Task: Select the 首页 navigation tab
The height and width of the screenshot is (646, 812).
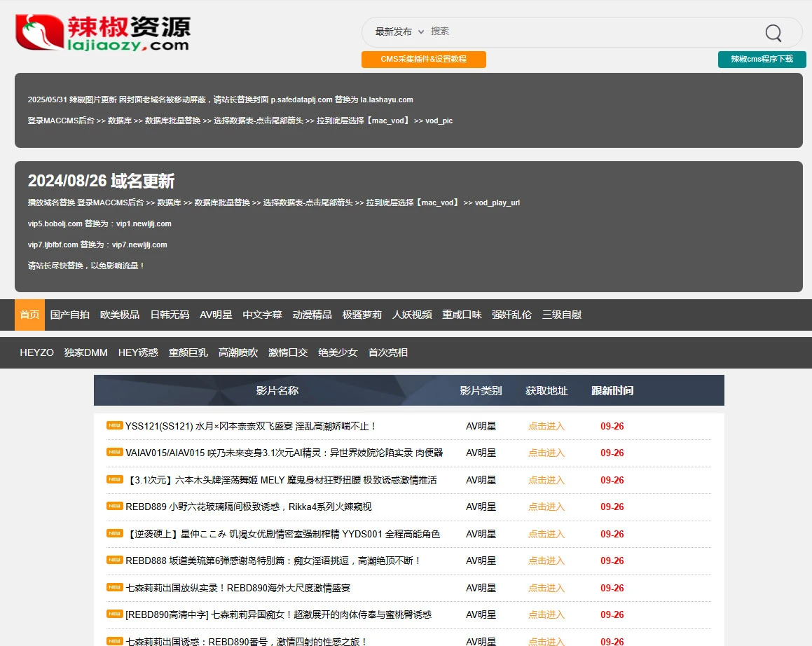Action: point(29,315)
